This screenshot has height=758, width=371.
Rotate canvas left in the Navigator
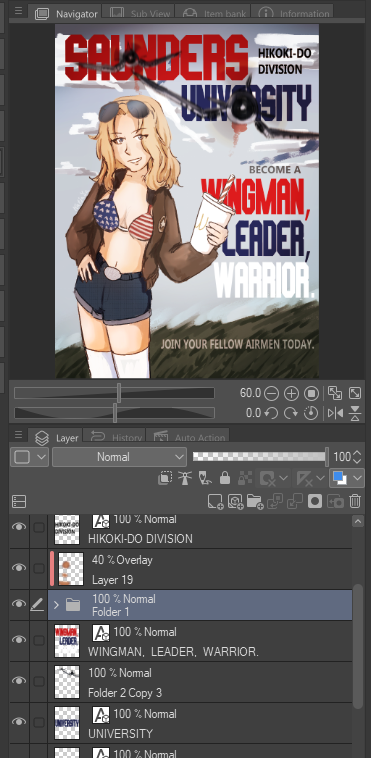tap(271, 413)
